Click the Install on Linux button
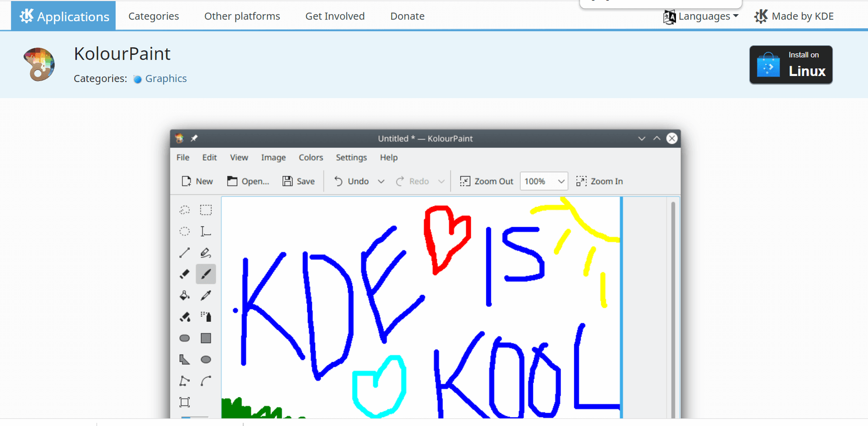The height and width of the screenshot is (426, 868). coord(791,65)
